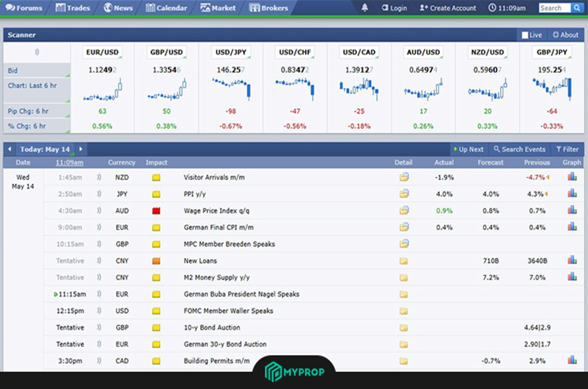Open the Market tab
This screenshot has height=389, width=588.
click(x=218, y=8)
